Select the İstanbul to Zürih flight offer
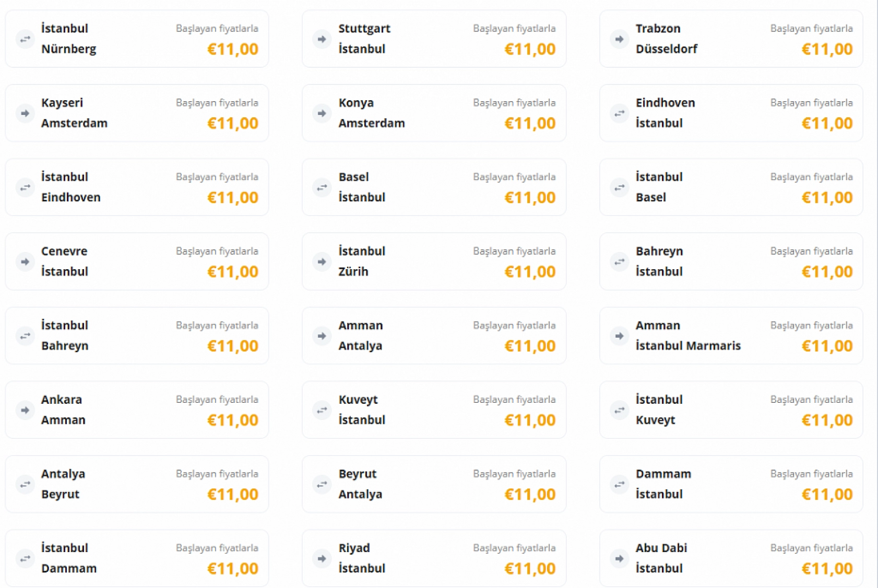The width and height of the screenshot is (878, 588). [x=434, y=261]
